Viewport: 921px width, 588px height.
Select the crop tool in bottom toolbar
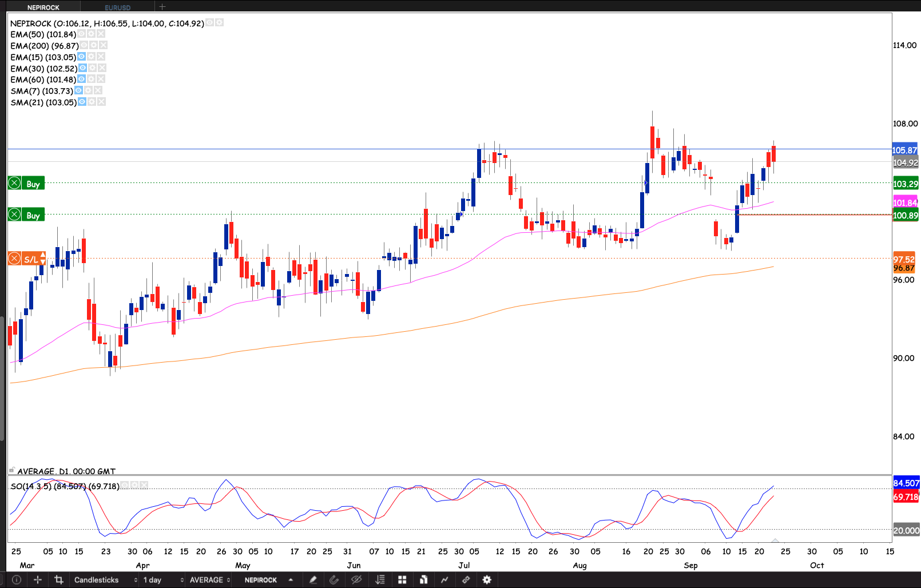(58, 580)
